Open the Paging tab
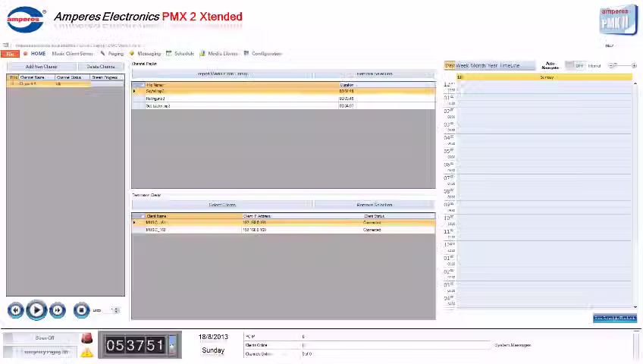 [116, 54]
